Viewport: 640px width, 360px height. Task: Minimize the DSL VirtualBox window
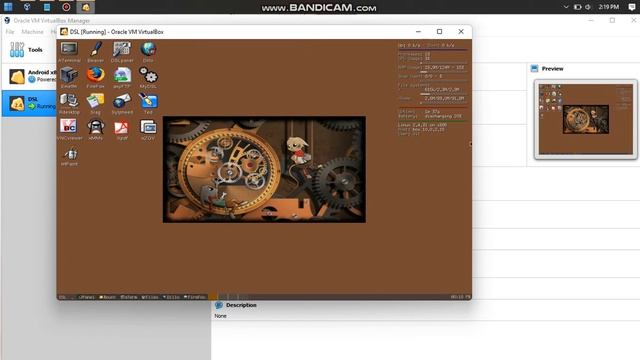418,32
